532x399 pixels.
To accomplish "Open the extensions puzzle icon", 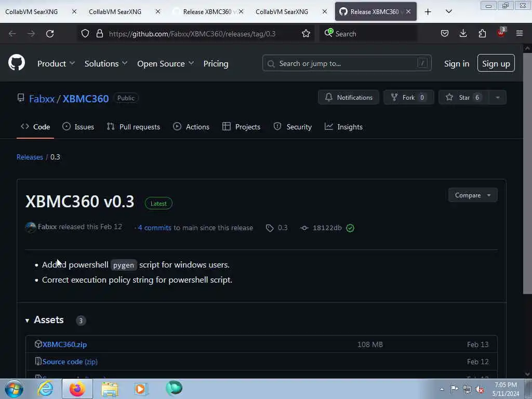I will tap(482, 34).
